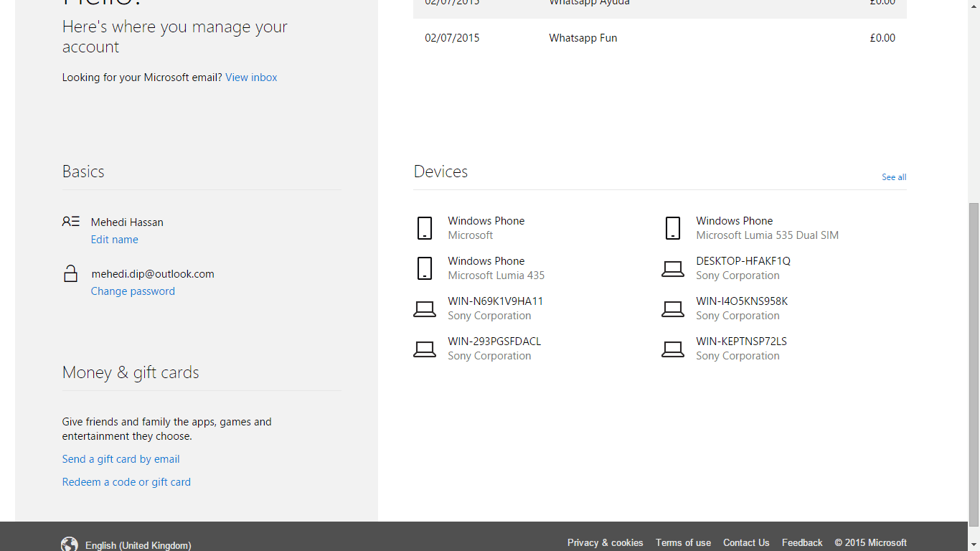Viewport: 980px width, 551px height.
Task: Click the globe icon in the footer
Action: pyautogui.click(x=70, y=545)
